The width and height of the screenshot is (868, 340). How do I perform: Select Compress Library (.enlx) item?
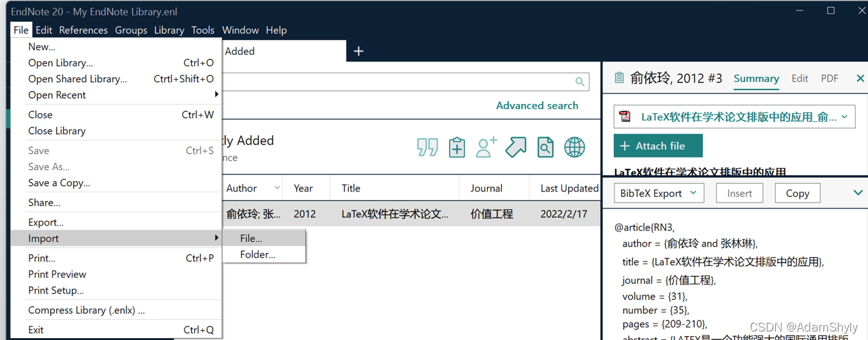point(116,310)
